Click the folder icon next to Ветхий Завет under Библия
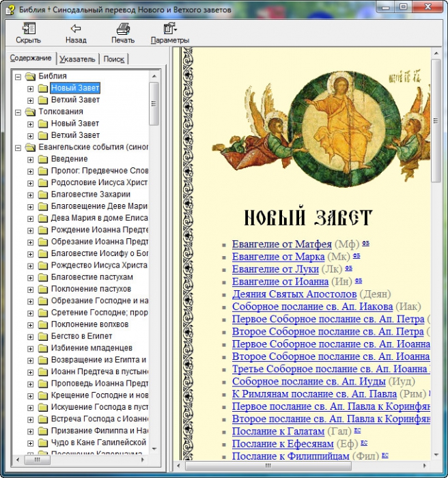This screenshot has height=478, width=448. [x=42, y=100]
